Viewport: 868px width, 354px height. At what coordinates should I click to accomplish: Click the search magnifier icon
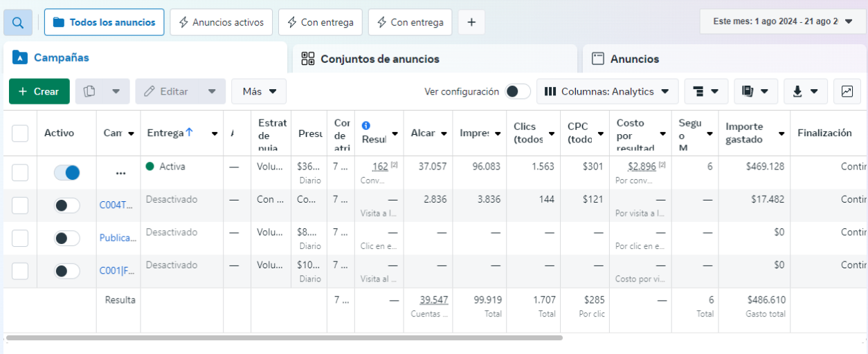click(17, 22)
